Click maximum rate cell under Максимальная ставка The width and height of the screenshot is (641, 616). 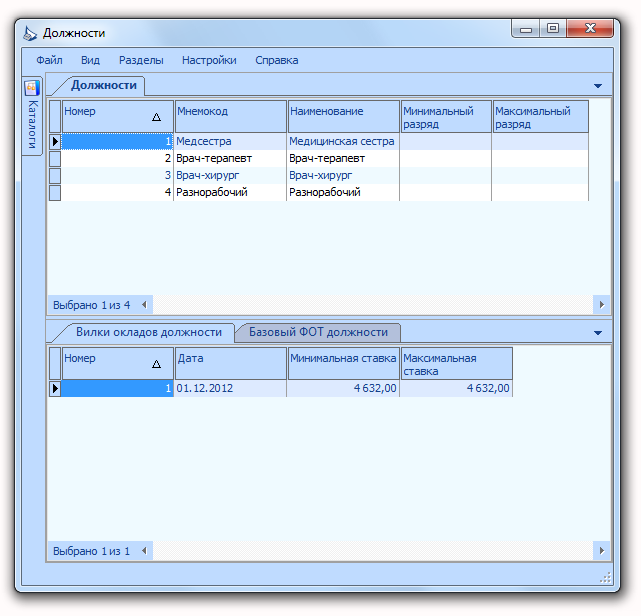click(x=456, y=388)
